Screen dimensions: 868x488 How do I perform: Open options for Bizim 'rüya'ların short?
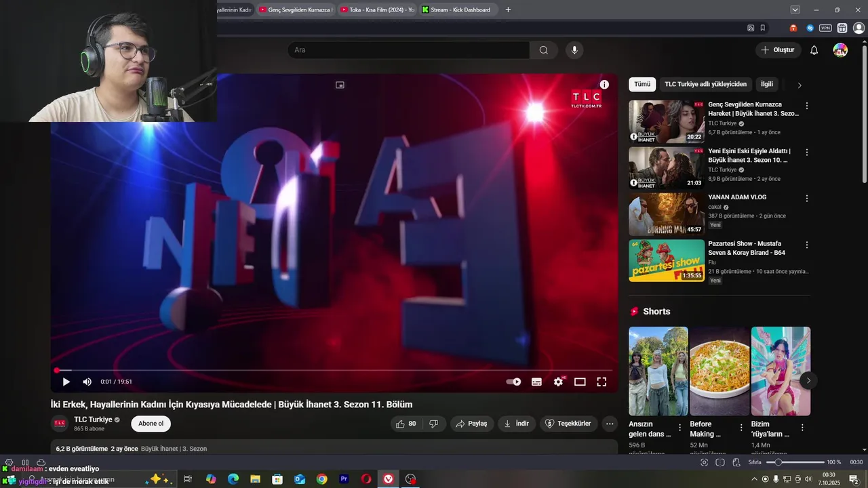(802, 428)
